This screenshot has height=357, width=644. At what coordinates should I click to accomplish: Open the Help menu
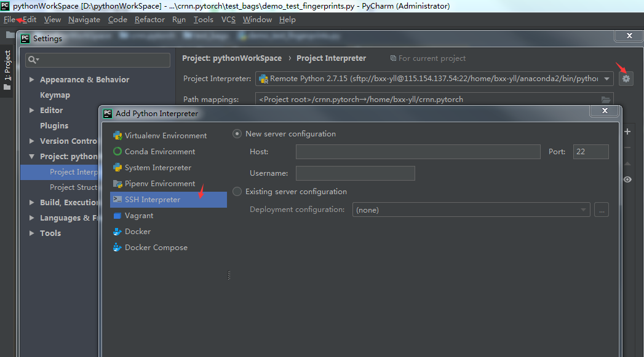coord(287,19)
